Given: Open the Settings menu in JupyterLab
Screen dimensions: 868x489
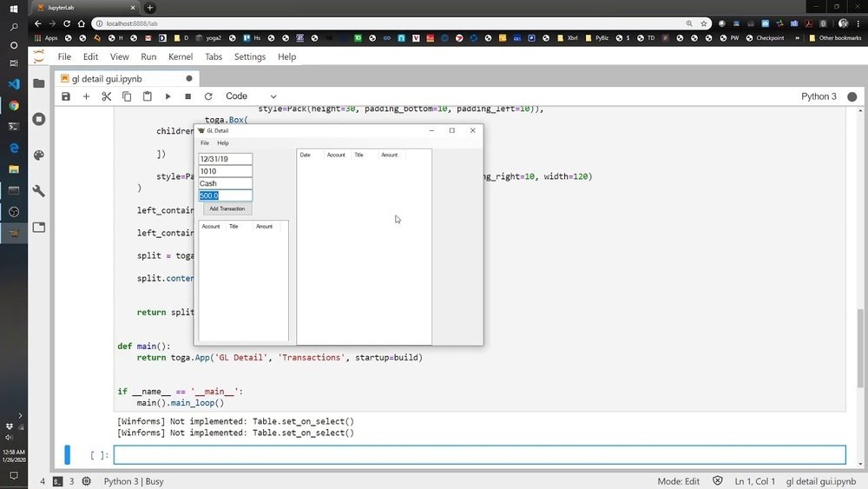Looking at the screenshot, I should (x=250, y=56).
